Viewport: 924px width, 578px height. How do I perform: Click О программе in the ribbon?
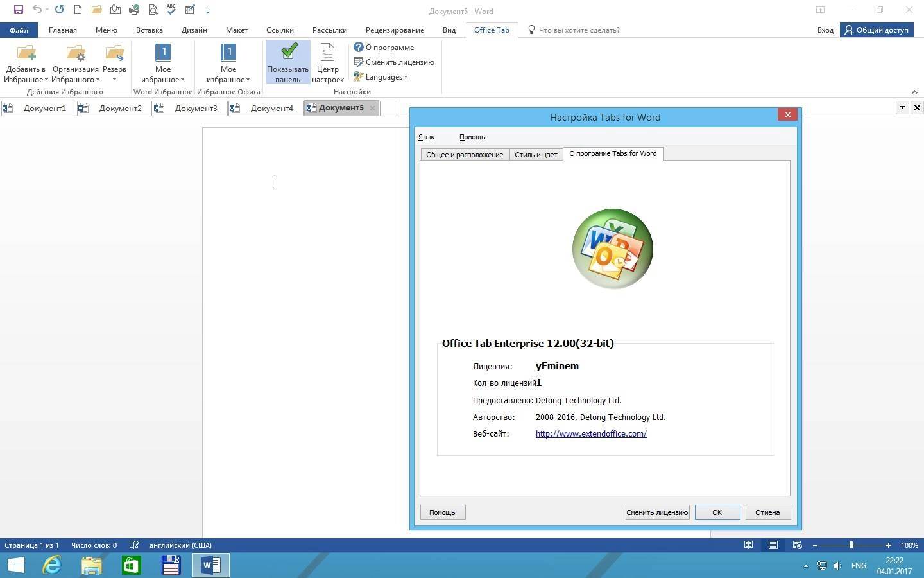click(x=384, y=48)
